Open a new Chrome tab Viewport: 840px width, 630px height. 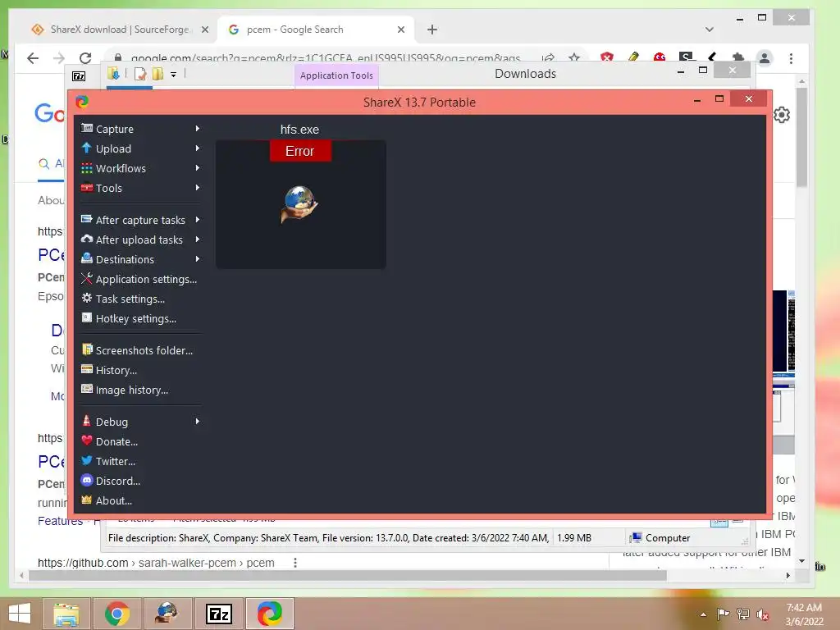(432, 30)
